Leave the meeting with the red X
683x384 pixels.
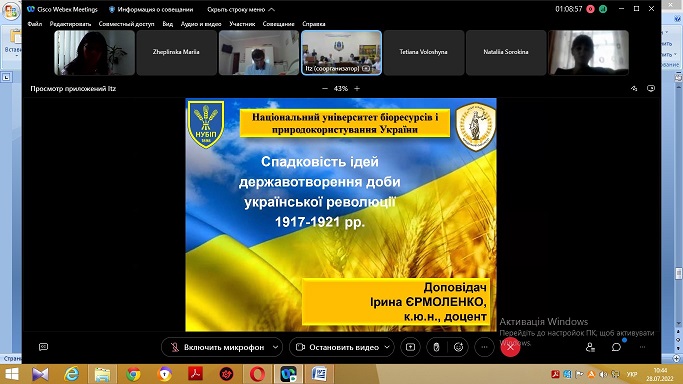point(510,347)
